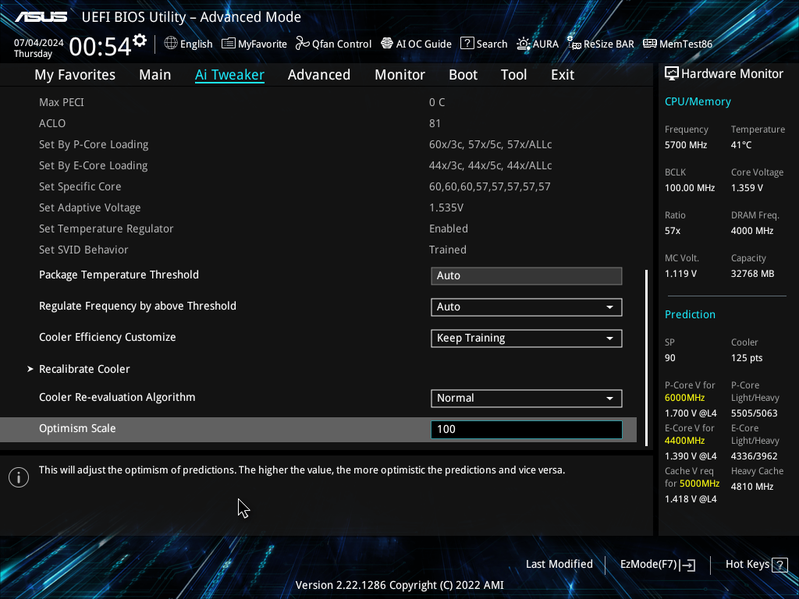The height and width of the screenshot is (599, 799).
Task: Click the settings list vertical scrollbar
Action: (647, 358)
